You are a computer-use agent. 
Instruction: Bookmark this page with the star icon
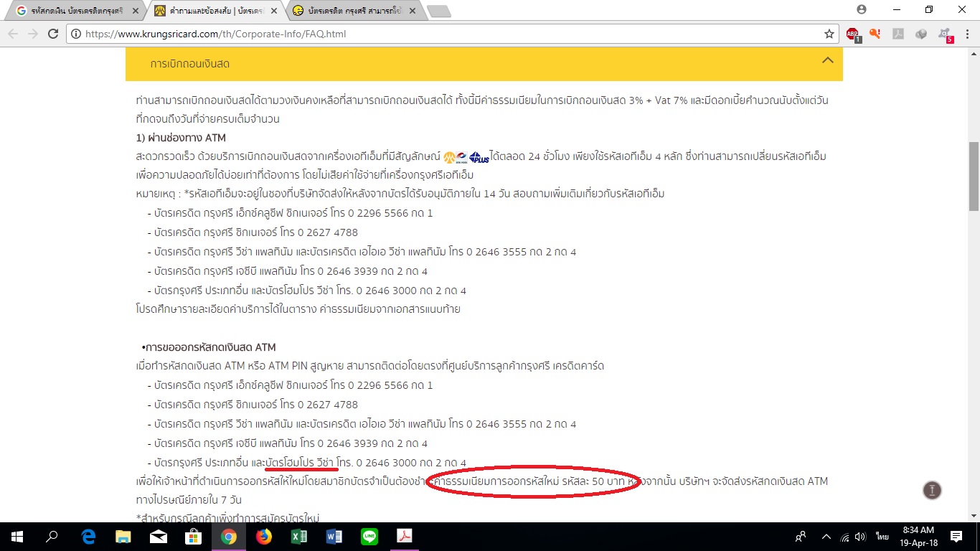829,34
